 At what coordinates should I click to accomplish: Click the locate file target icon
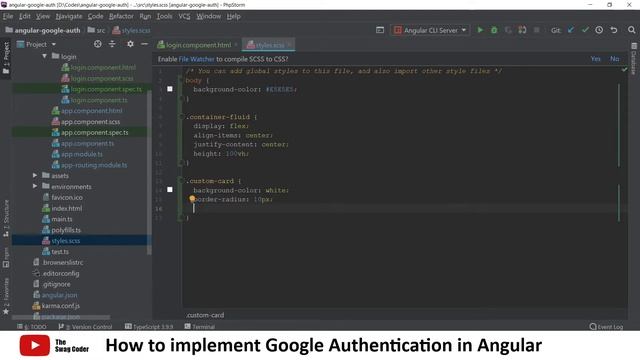(x=98, y=44)
